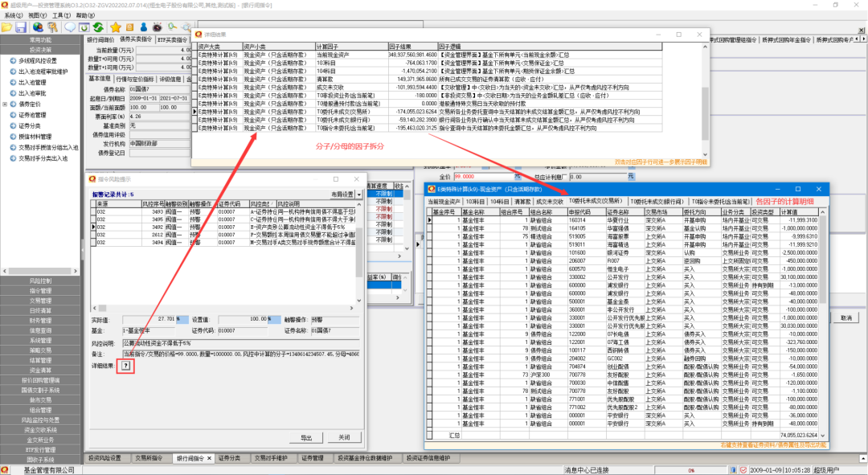
Task: Open 出入池审批 in sidebar
Action: pos(32,93)
